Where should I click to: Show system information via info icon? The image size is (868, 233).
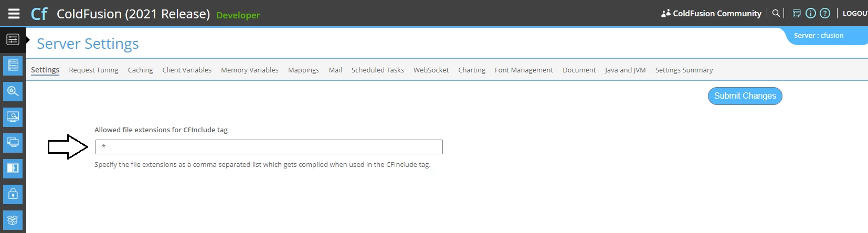click(x=811, y=14)
